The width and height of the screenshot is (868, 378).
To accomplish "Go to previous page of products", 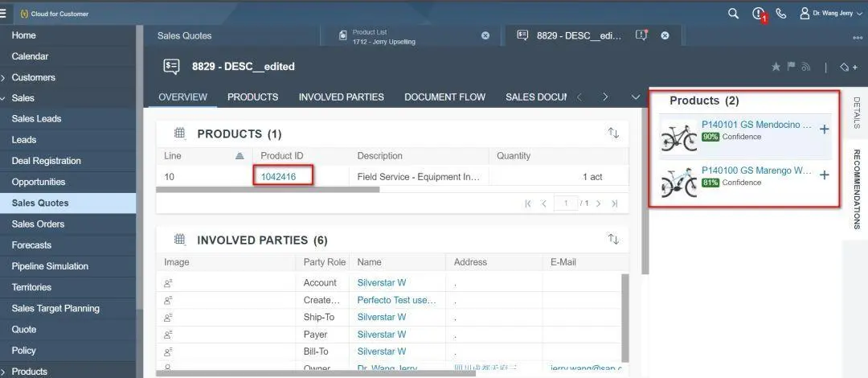I will 543,204.
